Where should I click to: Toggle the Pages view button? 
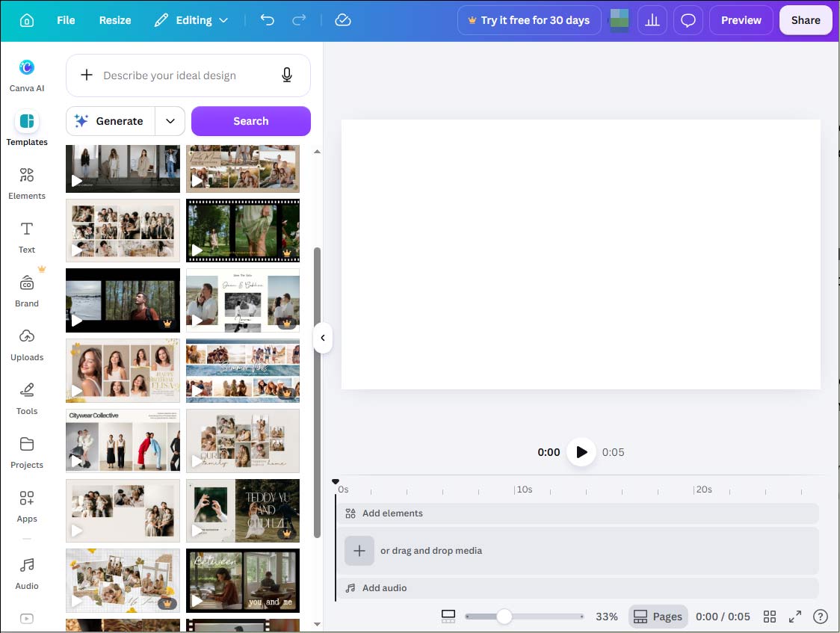click(x=658, y=617)
